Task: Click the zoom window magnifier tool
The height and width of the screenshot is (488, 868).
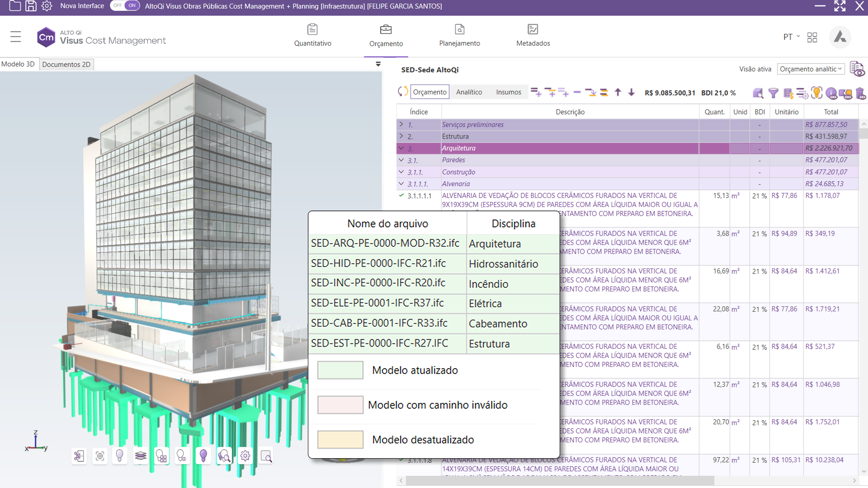Action: pyautogui.click(x=266, y=456)
